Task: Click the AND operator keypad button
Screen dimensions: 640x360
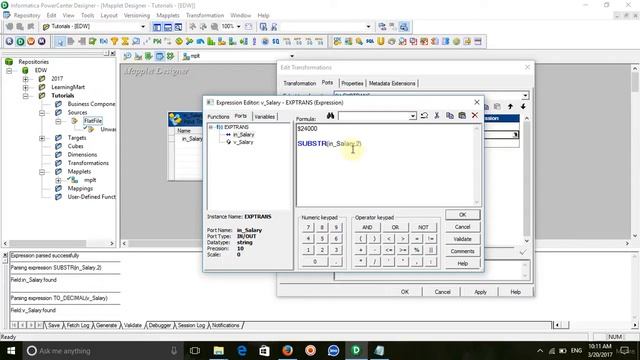Action: point(367,227)
